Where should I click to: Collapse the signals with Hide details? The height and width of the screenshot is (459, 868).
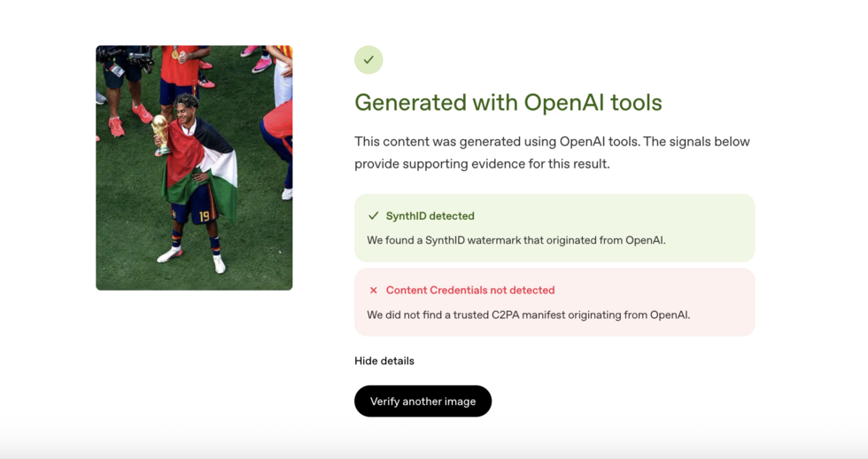click(384, 361)
